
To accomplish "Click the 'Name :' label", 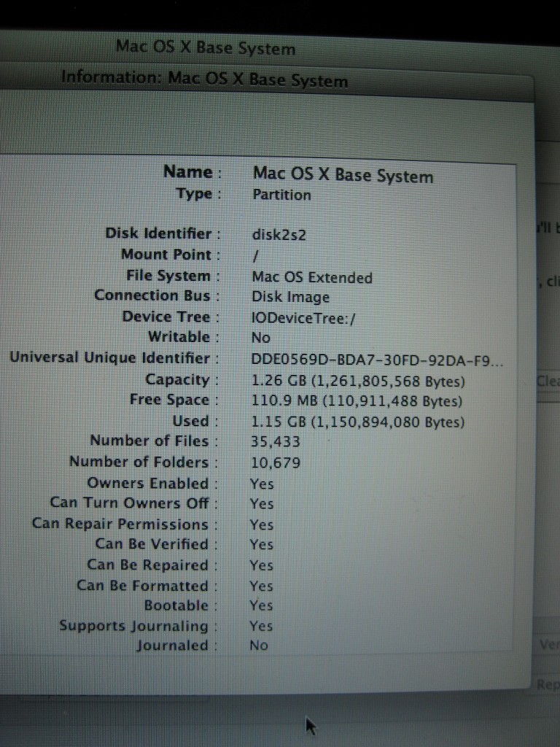I will click(x=192, y=171).
